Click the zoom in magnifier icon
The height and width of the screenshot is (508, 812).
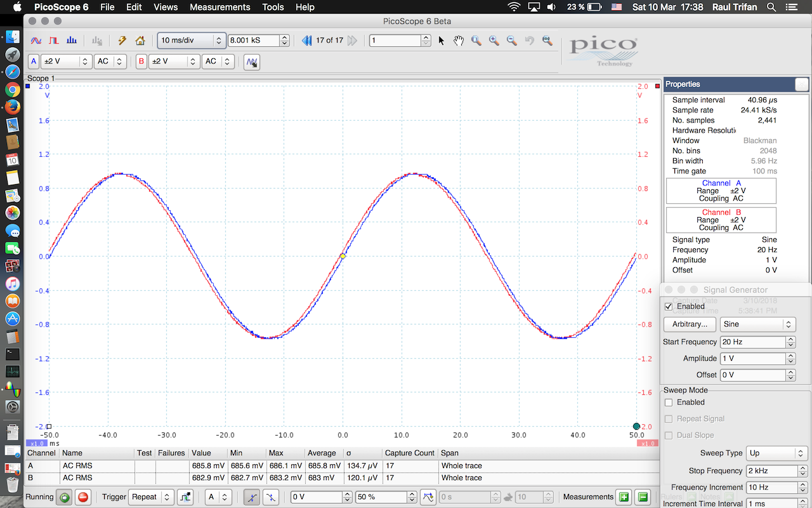point(494,41)
